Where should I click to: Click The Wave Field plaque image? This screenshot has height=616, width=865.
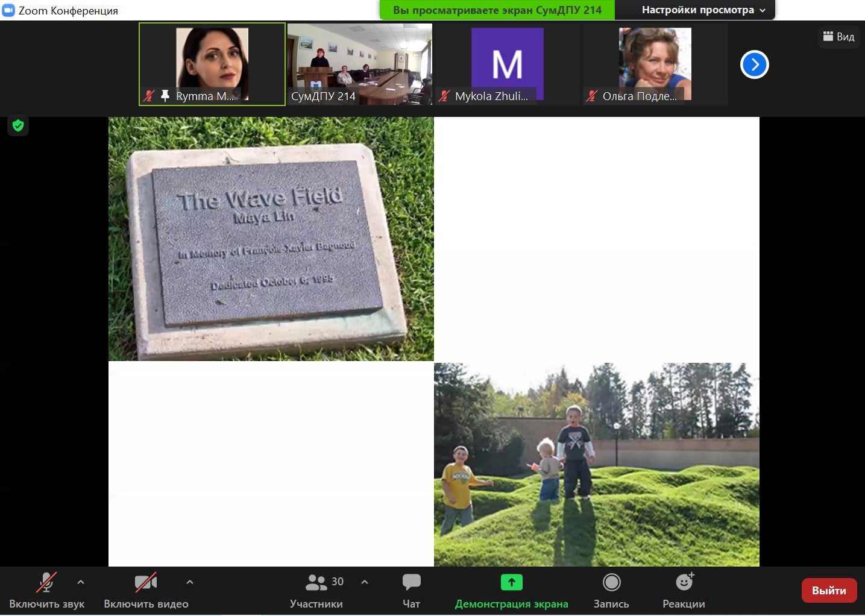pyautogui.click(x=271, y=239)
